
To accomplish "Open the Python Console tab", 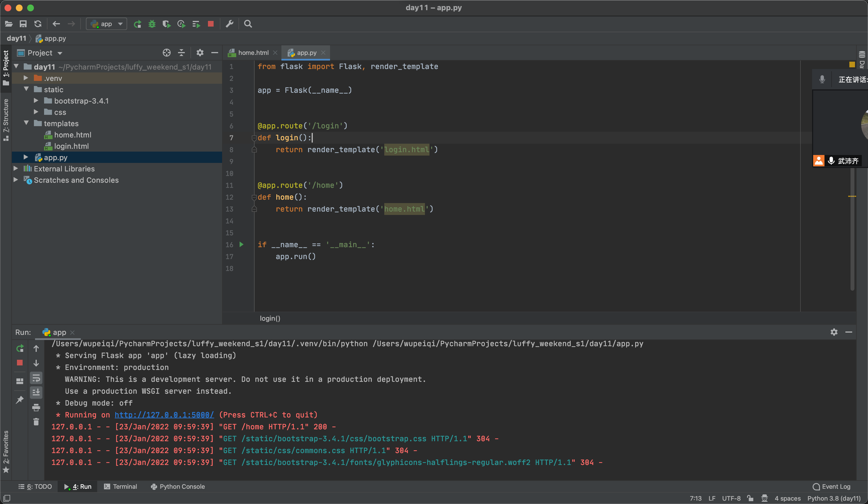I will 178,486.
